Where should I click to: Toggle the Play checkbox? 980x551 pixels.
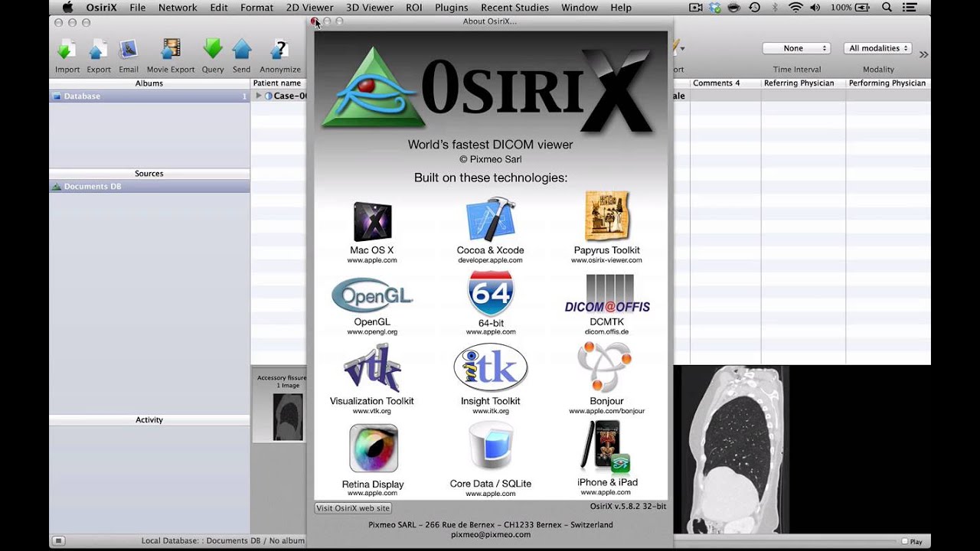tap(904, 541)
